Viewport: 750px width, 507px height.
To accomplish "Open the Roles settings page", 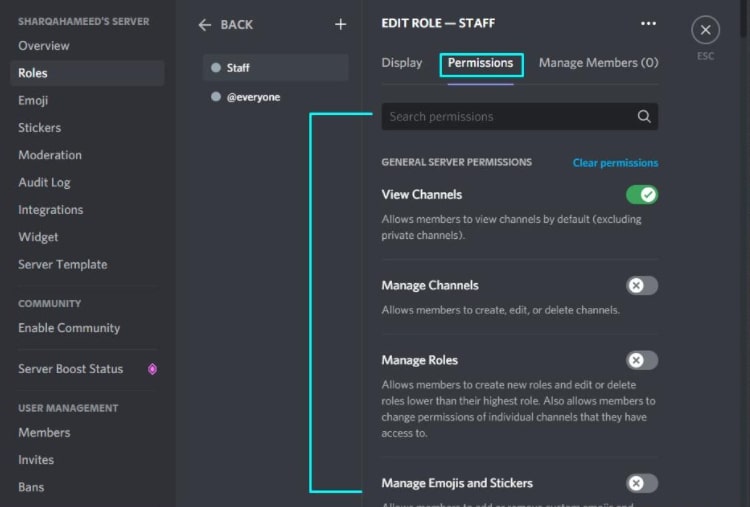I will point(87,73).
